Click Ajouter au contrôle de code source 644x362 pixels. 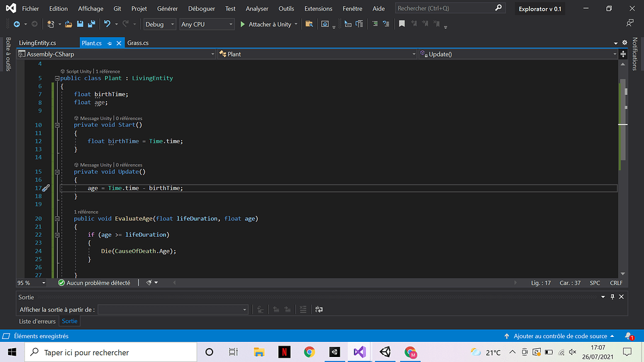pyautogui.click(x=559, y=336)
